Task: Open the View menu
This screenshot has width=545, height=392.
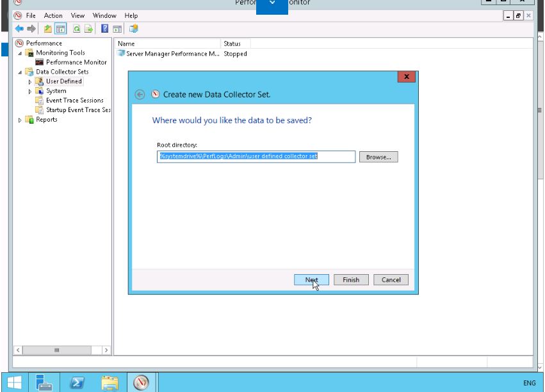Action: (77, 15)
